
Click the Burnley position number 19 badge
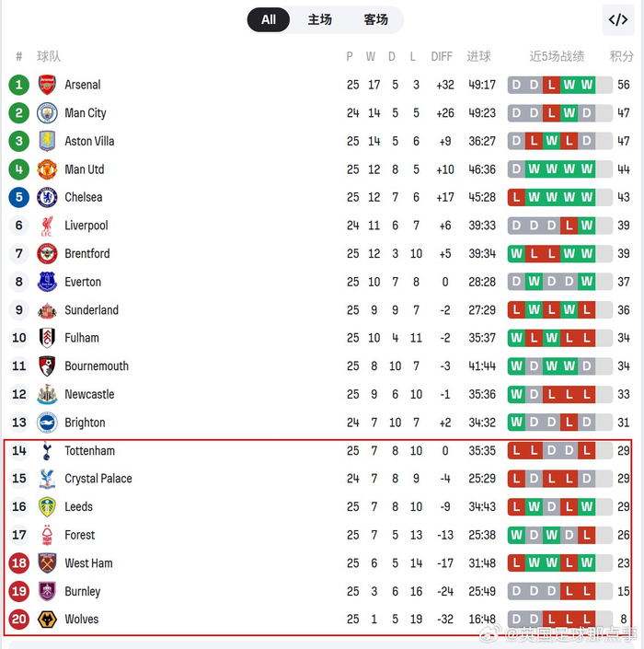(x=19, y=591)
